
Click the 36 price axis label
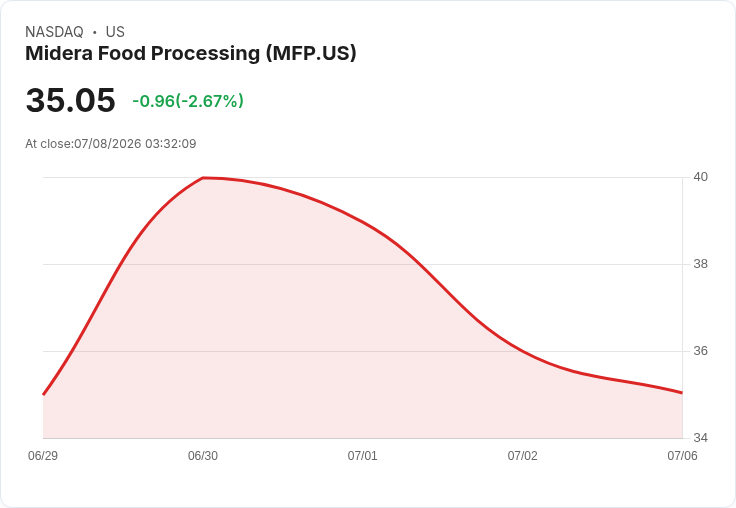point(701,351)
